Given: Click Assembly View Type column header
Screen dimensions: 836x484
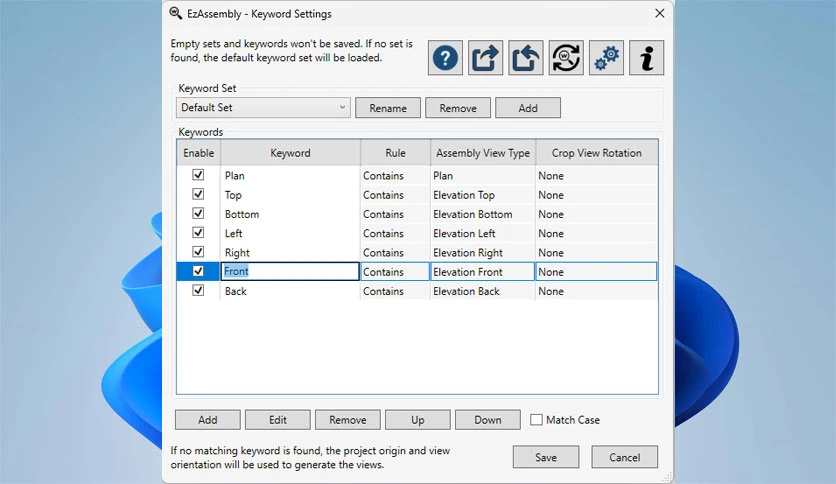Looking at the screenshot, I should (x=483, y=153).
